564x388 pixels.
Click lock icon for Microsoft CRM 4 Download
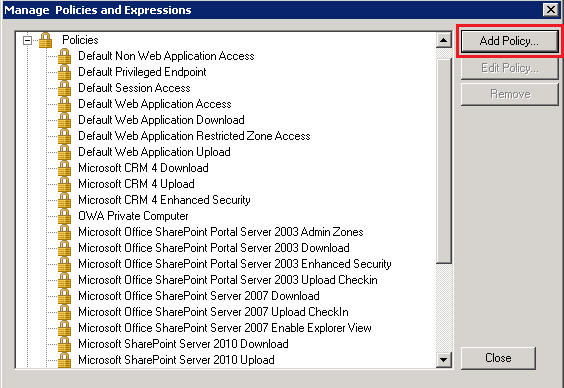(x=64, y=168)
